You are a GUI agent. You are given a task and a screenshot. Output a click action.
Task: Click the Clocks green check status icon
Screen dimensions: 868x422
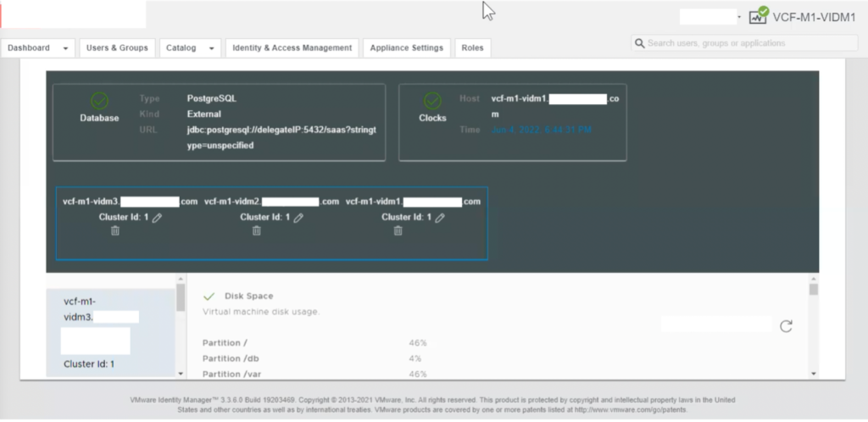click(x=432, y=101)
